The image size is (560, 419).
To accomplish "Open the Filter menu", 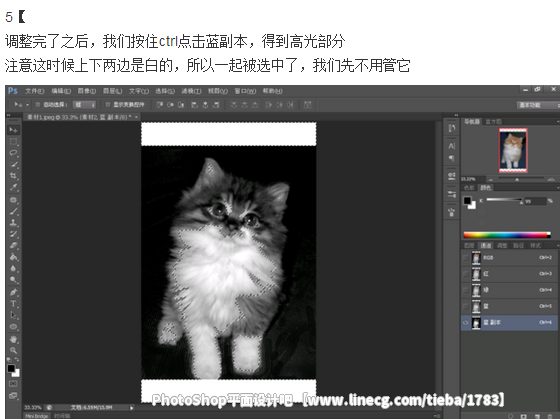I will [x=191, y=91].
